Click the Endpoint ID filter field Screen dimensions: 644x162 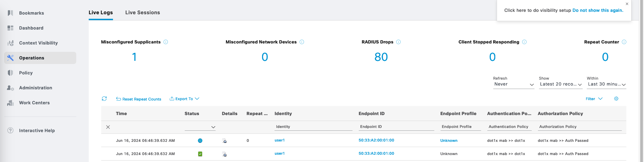pos(396,127)
